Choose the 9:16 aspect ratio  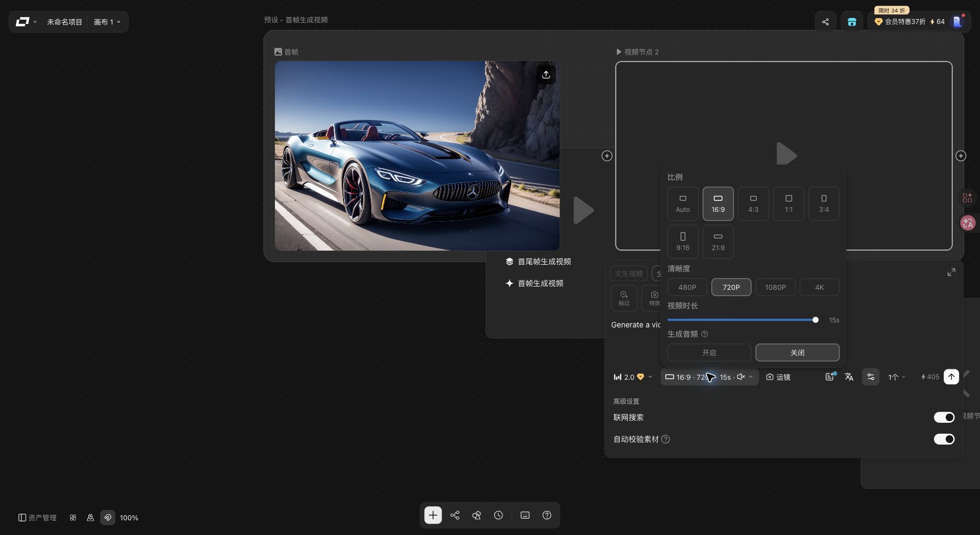[683, 242]
